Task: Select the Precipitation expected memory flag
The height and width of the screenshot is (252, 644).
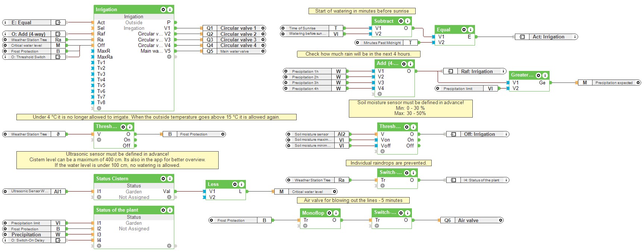Action: (613, 83)
